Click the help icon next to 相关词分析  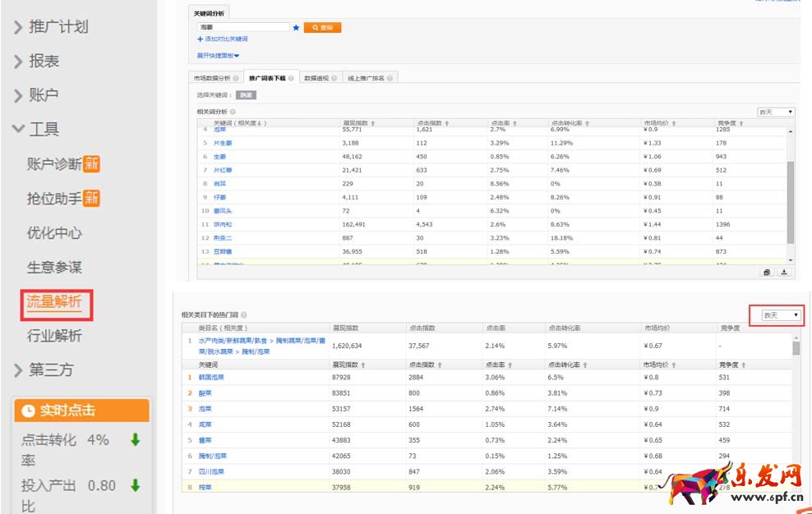click(x=233, y=112)
